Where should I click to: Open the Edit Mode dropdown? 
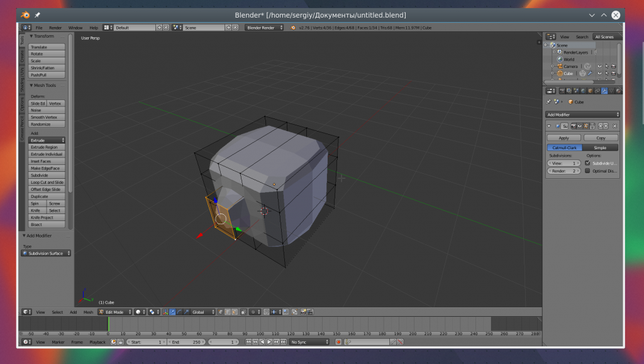click(114, 312)
